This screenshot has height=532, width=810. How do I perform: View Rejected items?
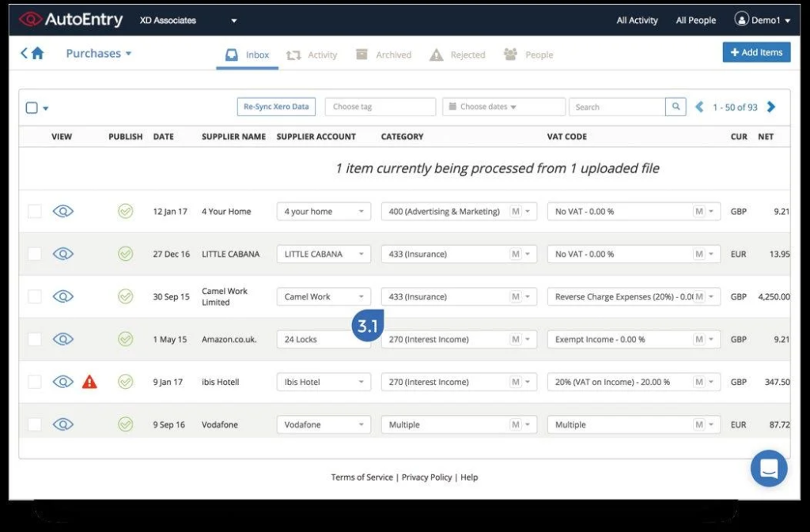coord(434,54)
